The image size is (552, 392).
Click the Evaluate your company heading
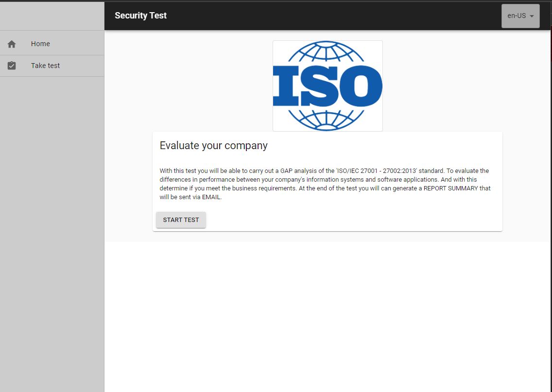point(213,145)
